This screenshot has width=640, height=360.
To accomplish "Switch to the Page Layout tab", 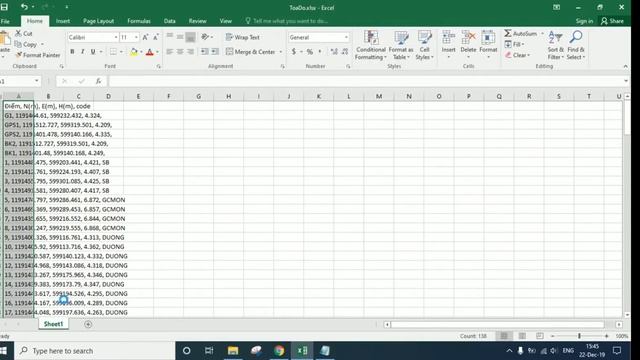I will [x=98, y=21].
